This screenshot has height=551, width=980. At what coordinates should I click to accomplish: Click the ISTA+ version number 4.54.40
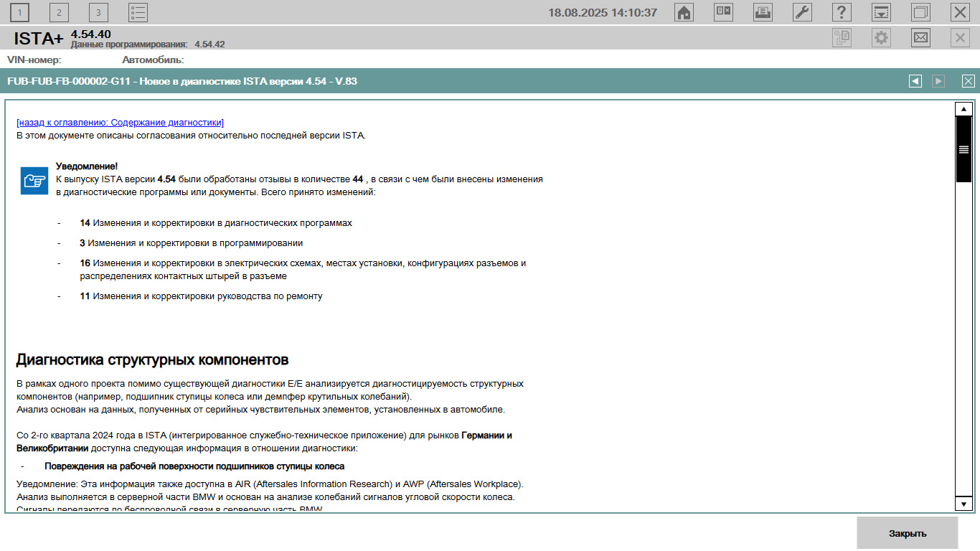tap(91, 34)
